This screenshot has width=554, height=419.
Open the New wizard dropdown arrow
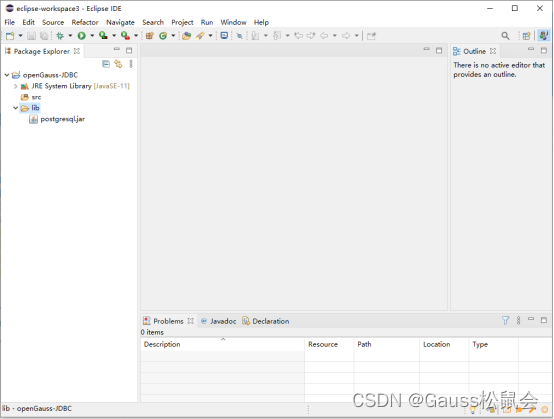click(20, 36)
